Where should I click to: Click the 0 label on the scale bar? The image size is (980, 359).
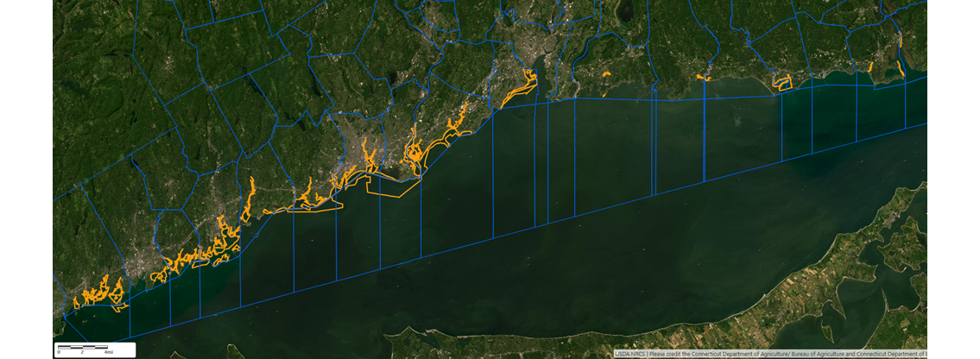tap(59, 353)
